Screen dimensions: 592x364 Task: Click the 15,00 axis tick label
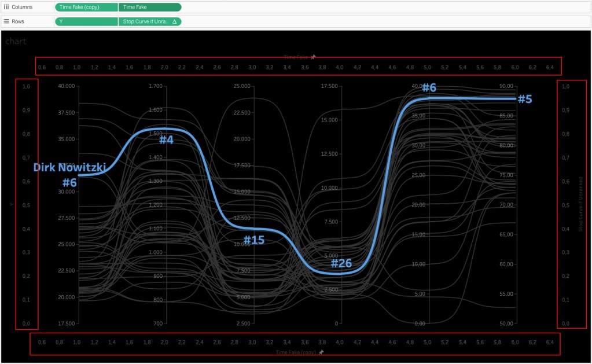(x=419, y=234)
